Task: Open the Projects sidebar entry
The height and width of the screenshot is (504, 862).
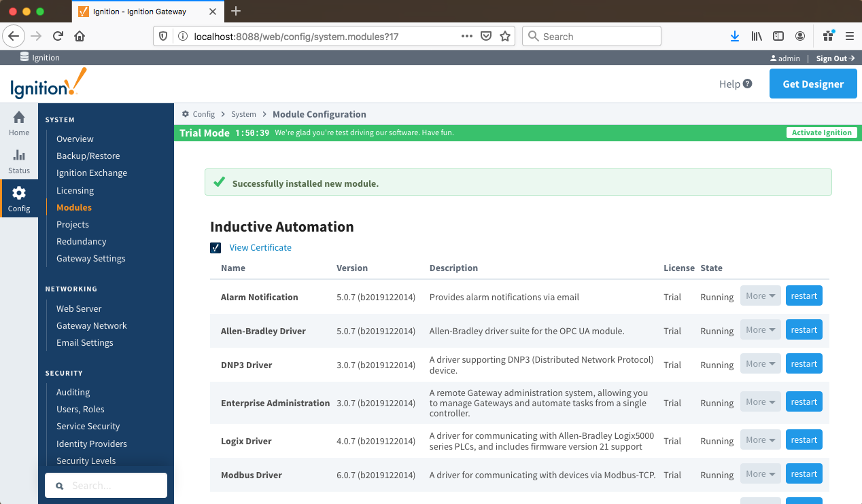Action: coord(73,224)
